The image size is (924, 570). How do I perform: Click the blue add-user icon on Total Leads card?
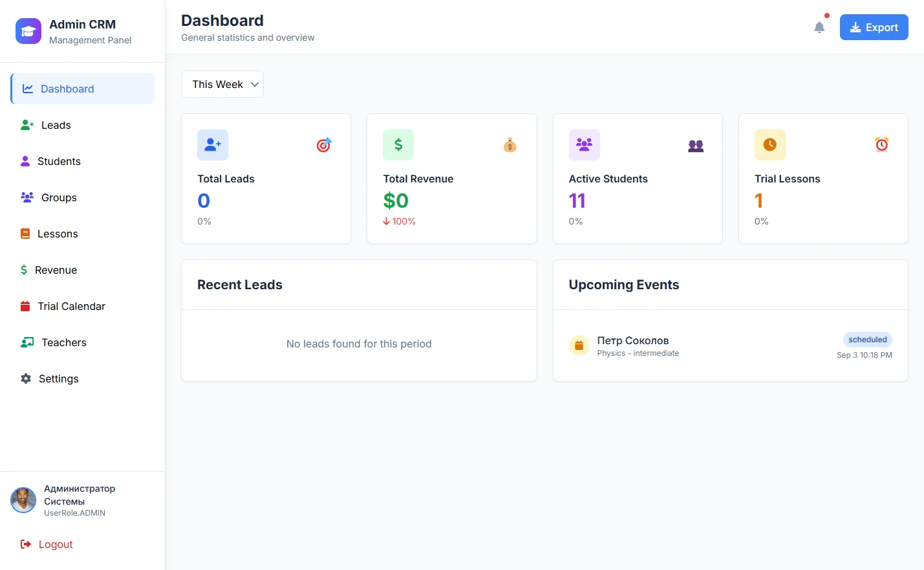(213, 145)
